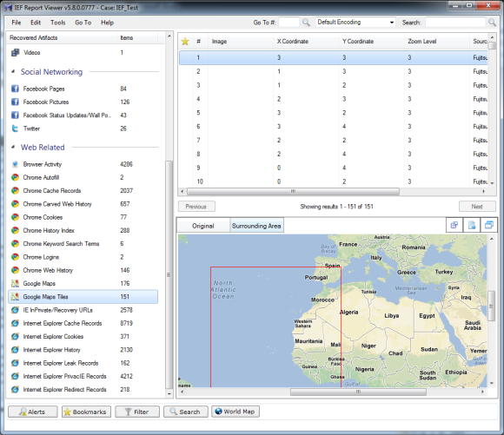Sort by the X Coordinate column header
This screenshot has height=435, width=504.
(x=306, y=42)
